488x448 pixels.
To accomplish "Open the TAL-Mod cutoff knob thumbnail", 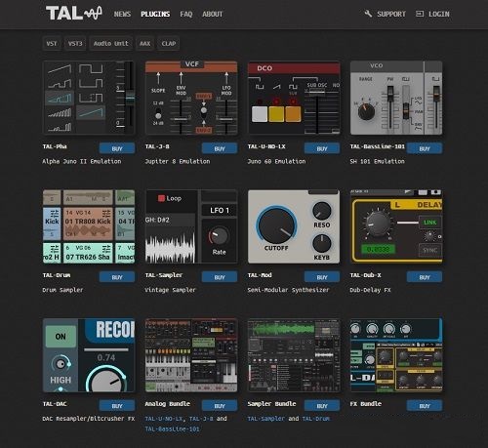I will coord(294,226).
